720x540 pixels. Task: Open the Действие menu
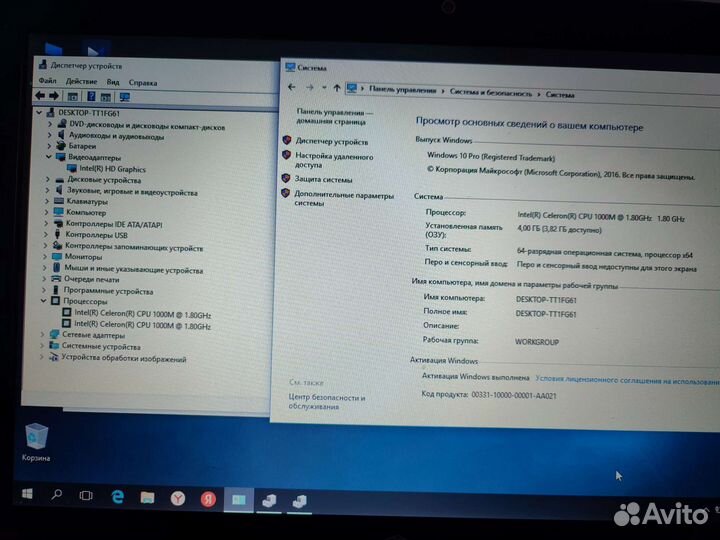tap(81, 81)
